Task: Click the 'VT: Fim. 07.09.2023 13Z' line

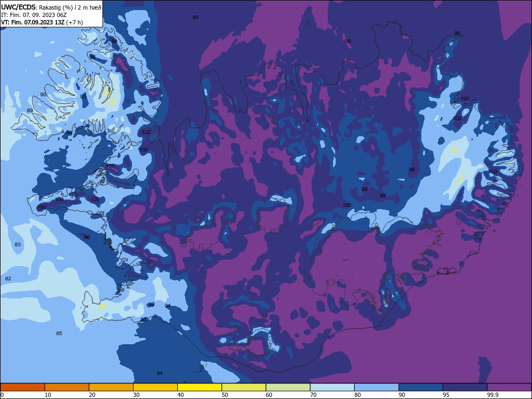Action: [x=33, y=22]
